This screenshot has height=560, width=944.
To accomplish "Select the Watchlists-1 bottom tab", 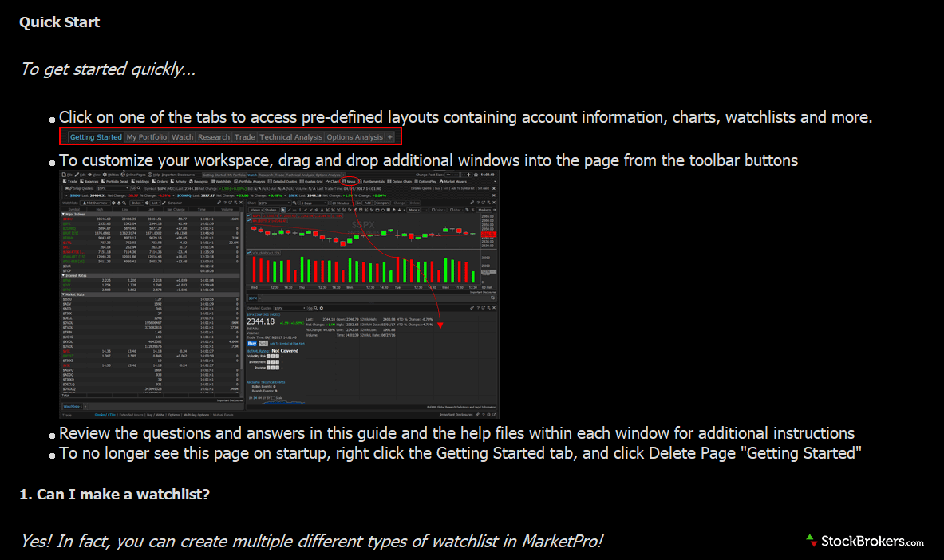I will click(73, 407).
